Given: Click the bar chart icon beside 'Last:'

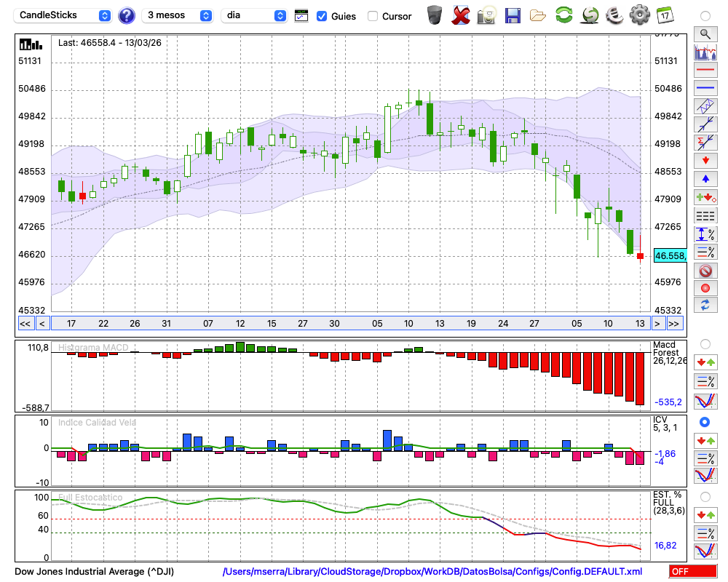Looking at the screenshot, I should click(31, 44).
